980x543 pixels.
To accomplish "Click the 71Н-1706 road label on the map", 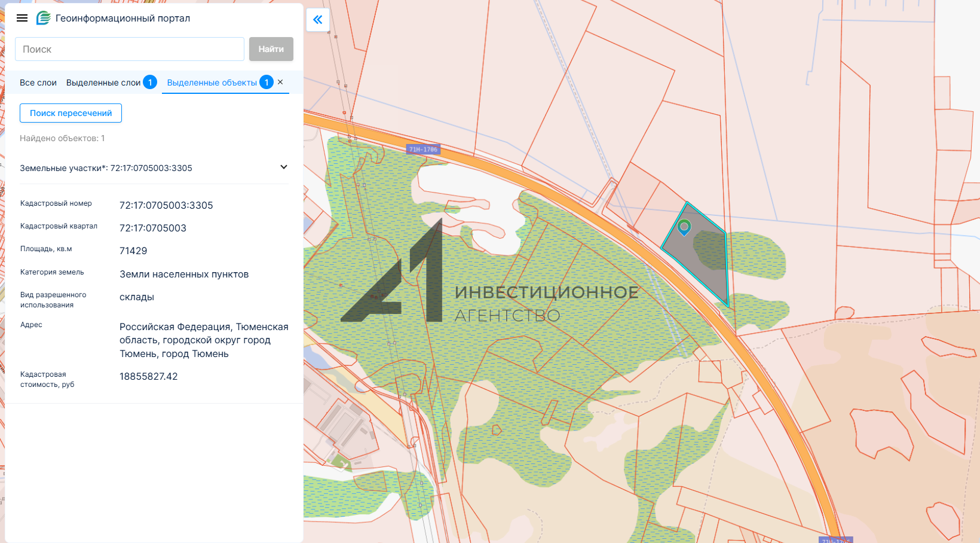I will [x=423, y=150].
